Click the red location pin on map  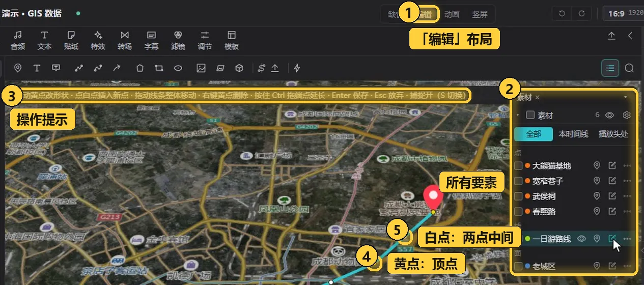(x=433, y=197)
